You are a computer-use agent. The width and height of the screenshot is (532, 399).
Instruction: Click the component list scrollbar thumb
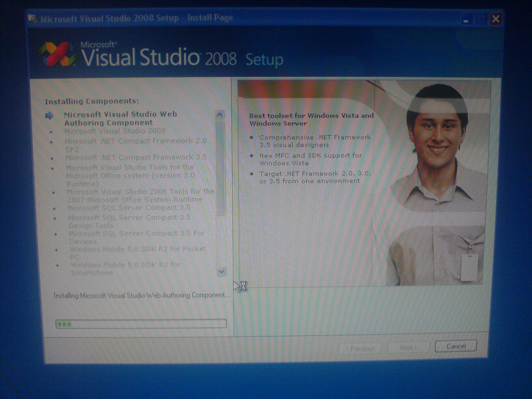click(x=221, y=168)
